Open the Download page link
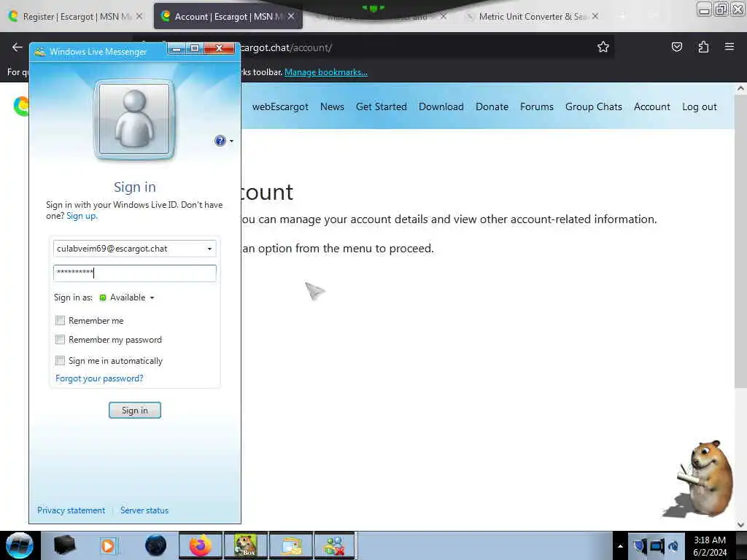The height and width of the screenshot is (560, 747). [x=441, y=106]
